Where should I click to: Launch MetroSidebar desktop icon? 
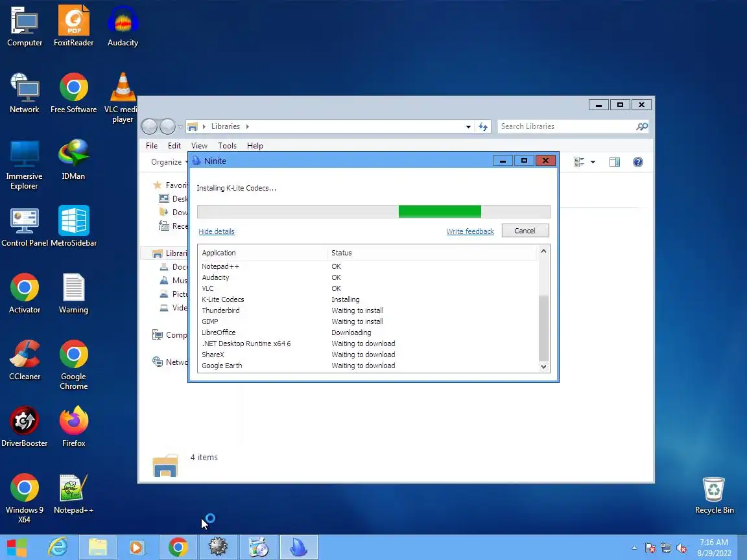(x=73, y=226)
